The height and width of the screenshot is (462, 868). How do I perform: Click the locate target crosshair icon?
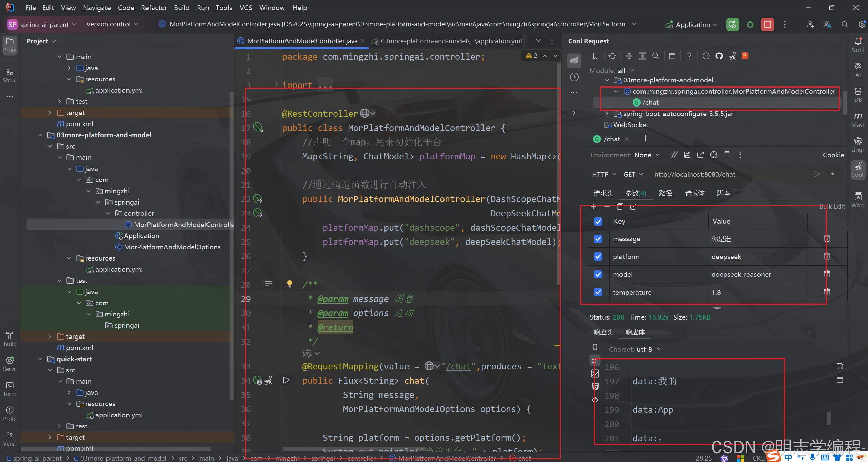point(714,155)
